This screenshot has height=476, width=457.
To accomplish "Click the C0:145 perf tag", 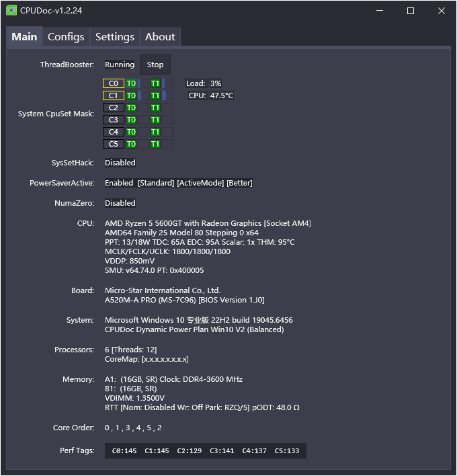I will [124, 451].
